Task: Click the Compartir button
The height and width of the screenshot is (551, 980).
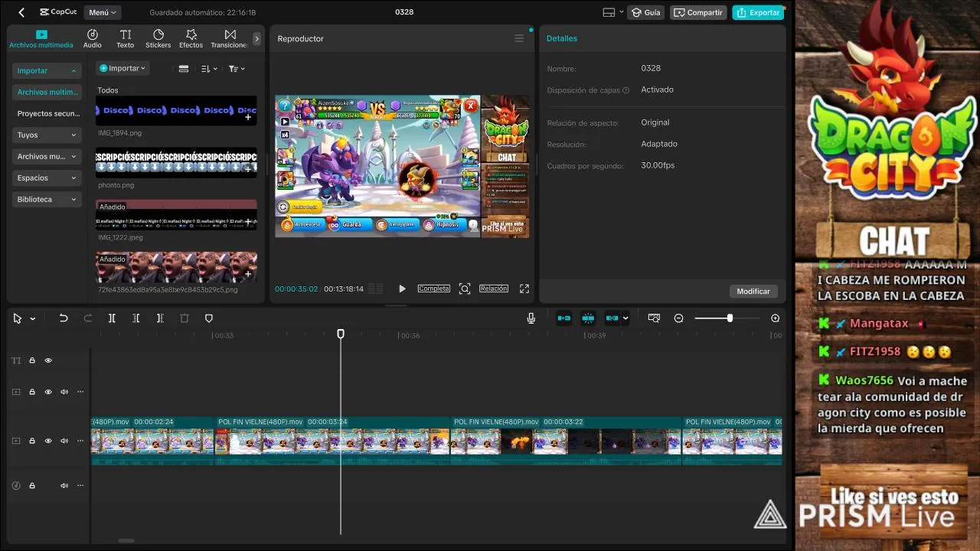Action: point(697,12)
